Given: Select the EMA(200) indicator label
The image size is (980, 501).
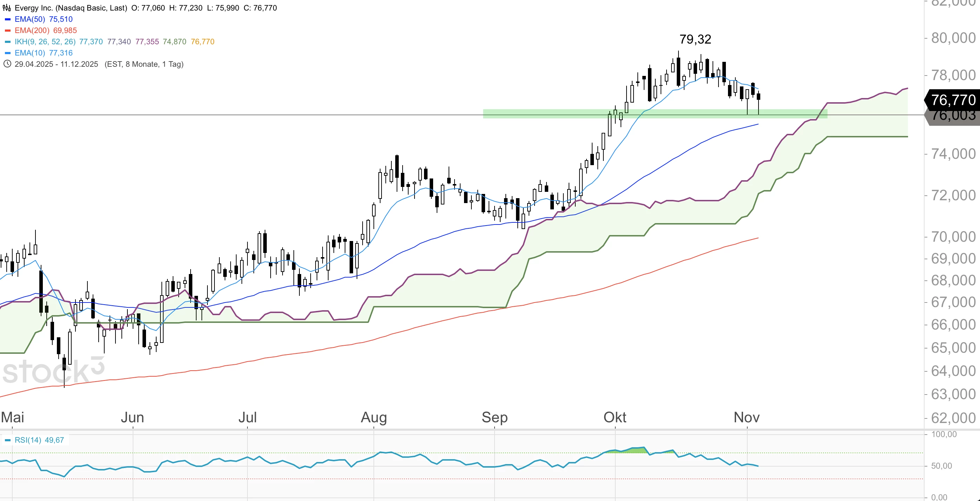Looking at the screenshot, I should point(32,31).
